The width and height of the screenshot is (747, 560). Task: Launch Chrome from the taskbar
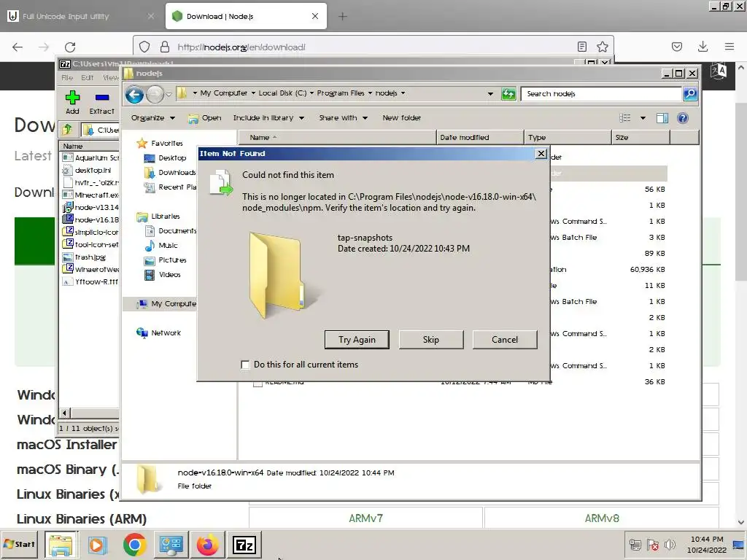coord(134,545)
